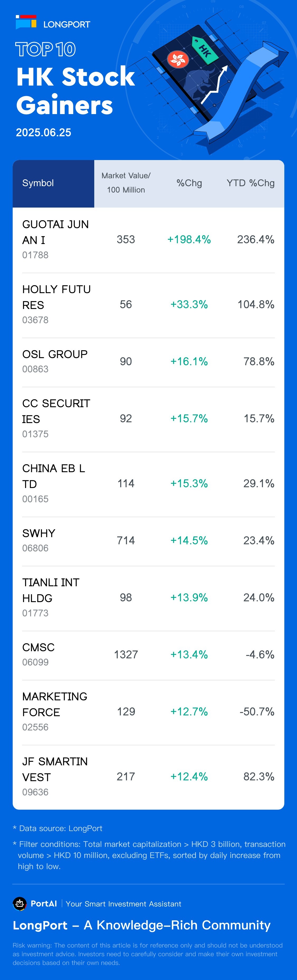Screen dimensions: 297x980
Task: Click MARKETING FORCE YTD value -50.7%
Action: 257,712
